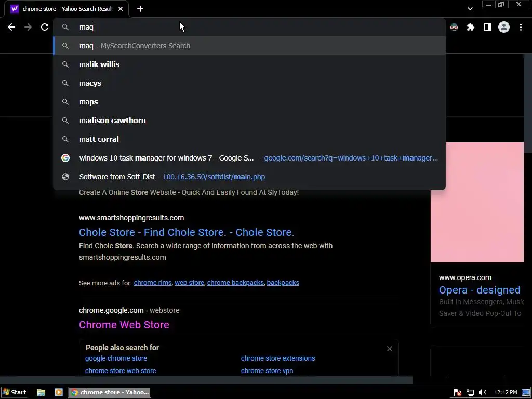Open the Windows Start menu
The width and height of the screenshot is (532, 399).
click(x=14, y=392)
